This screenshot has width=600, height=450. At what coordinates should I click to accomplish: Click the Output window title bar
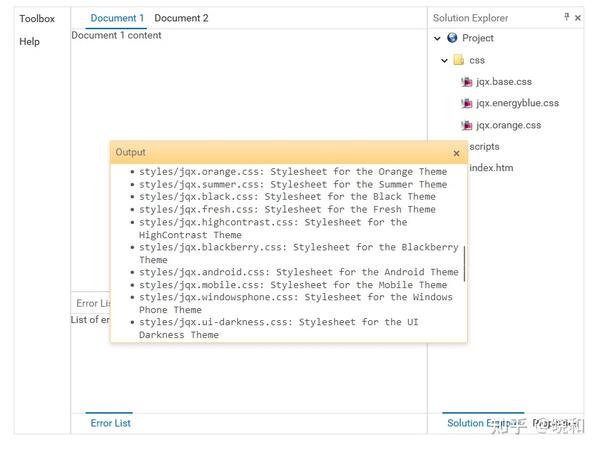point(280,152)
